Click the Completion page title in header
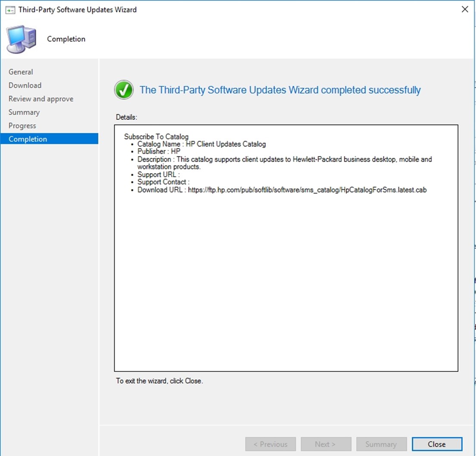This screenshot has width=476, height=456. click(x=66, y=39)
